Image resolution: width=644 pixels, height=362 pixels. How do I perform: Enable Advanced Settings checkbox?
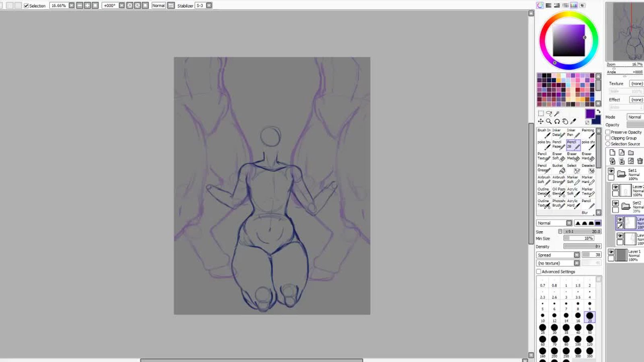[539, 271]
